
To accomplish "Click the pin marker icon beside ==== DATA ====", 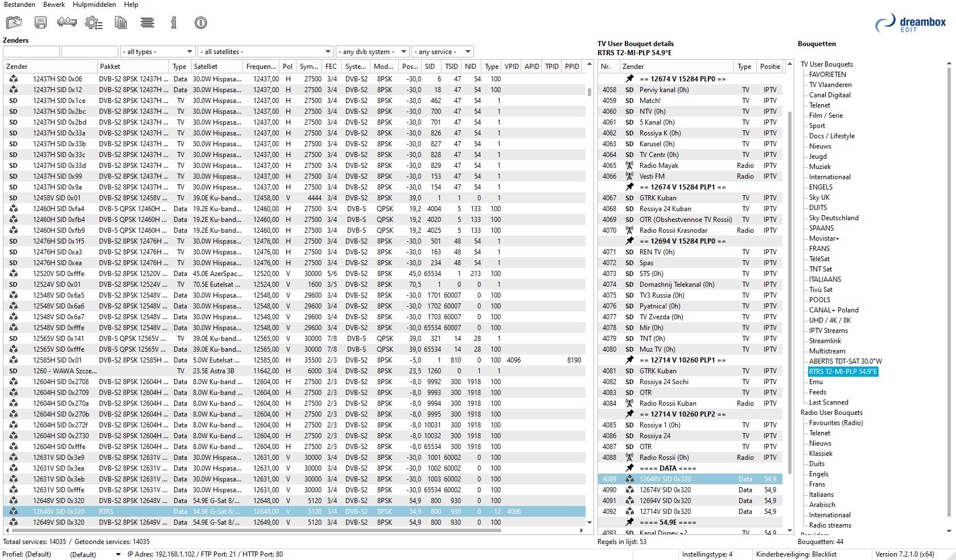I will tap(629, 468).
